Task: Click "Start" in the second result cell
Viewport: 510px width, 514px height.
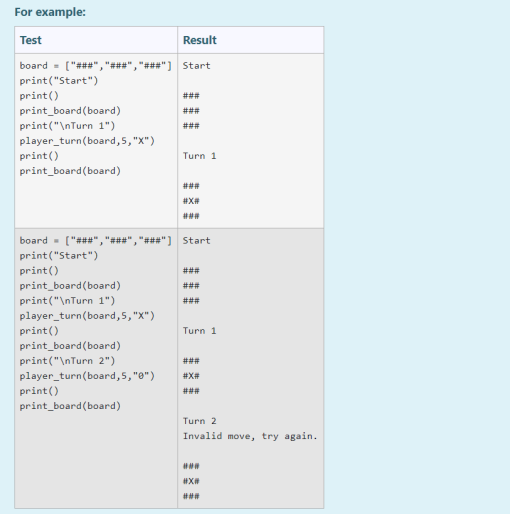Action: point(196,241)
